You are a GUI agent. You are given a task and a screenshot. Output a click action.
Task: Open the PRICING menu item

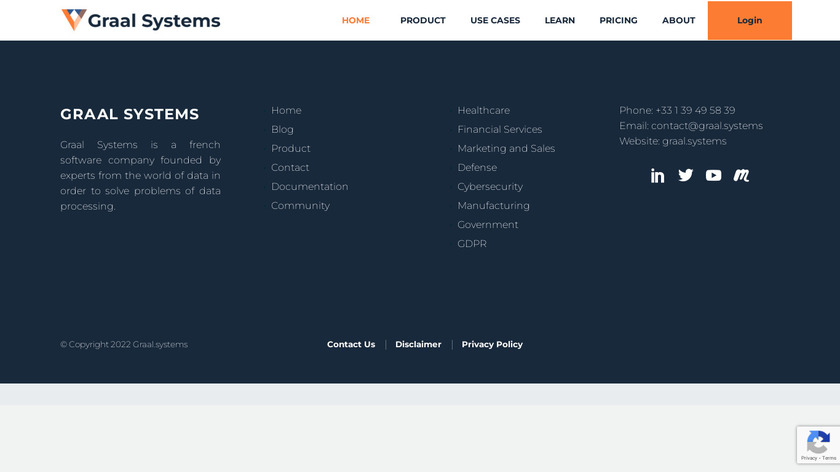[x=618, y=20]
